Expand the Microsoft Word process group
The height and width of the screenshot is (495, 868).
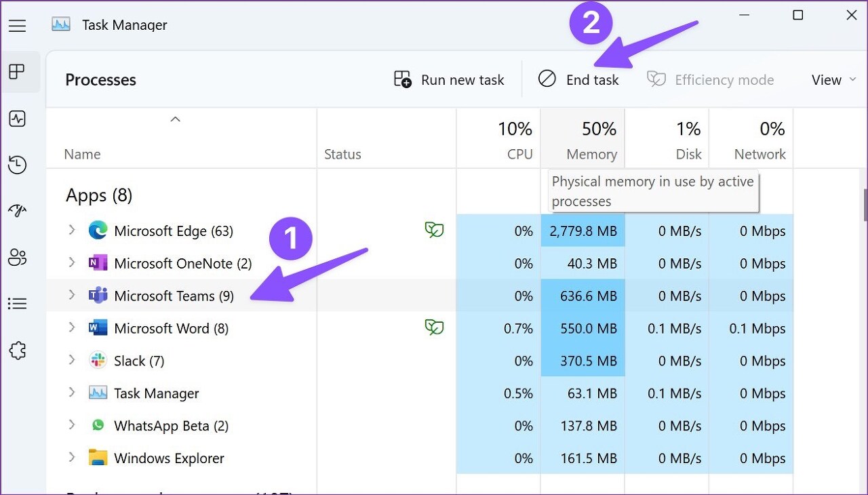[x=71, y=328]
